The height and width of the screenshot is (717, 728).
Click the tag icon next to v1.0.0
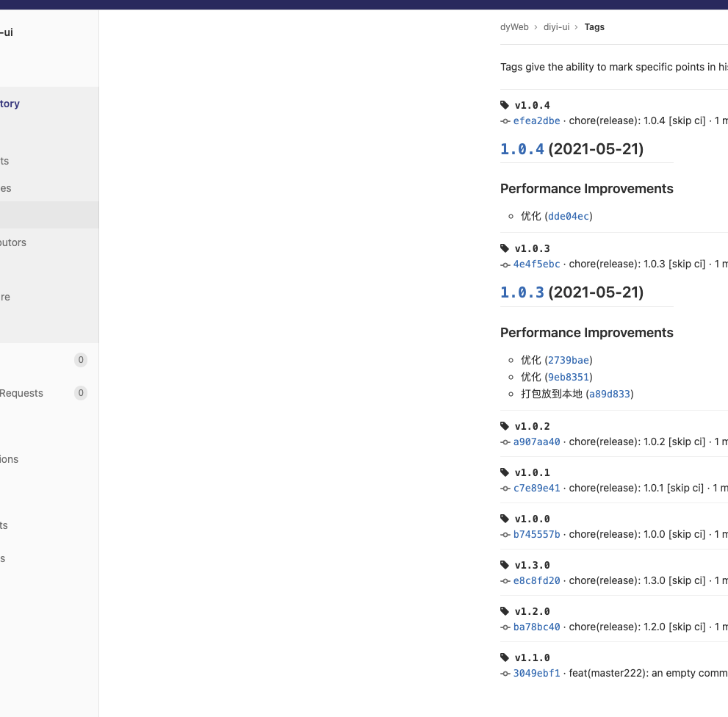tap(505, 519)
